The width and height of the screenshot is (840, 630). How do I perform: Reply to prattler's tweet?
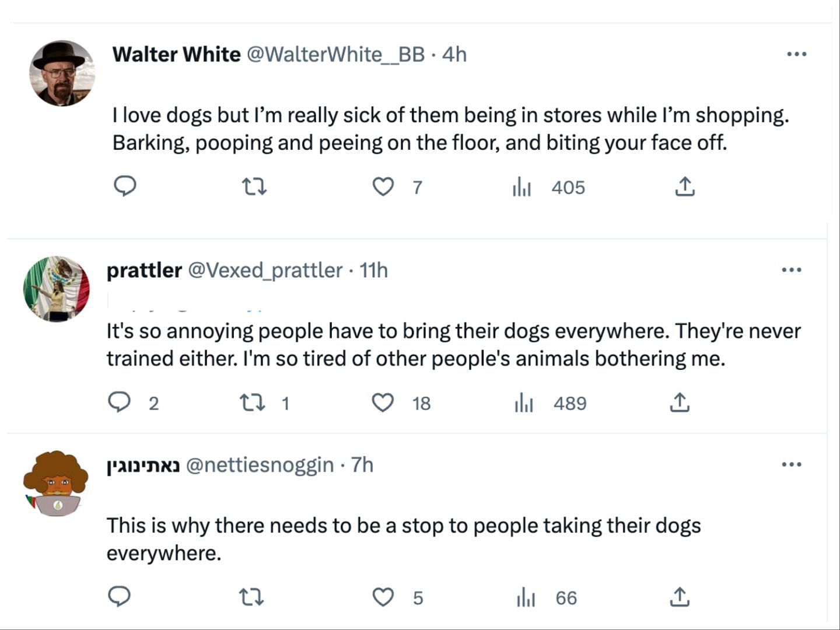pyautogui.click(x=120, y=402)
